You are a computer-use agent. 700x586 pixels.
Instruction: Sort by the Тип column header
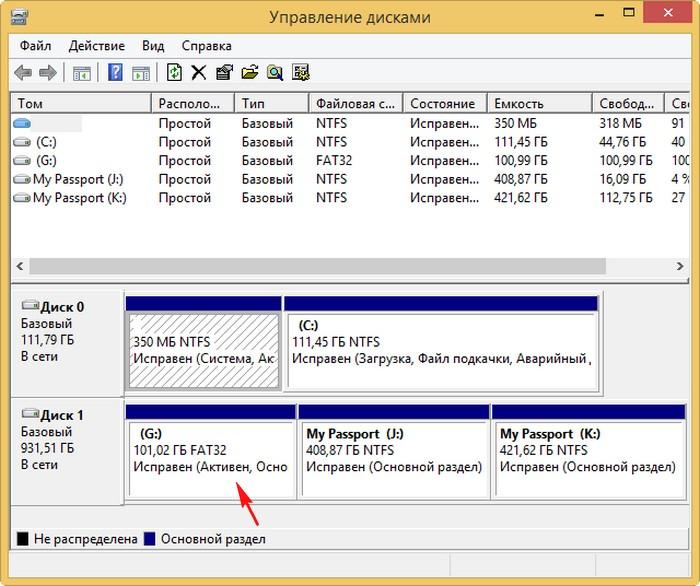click(271, 104)
